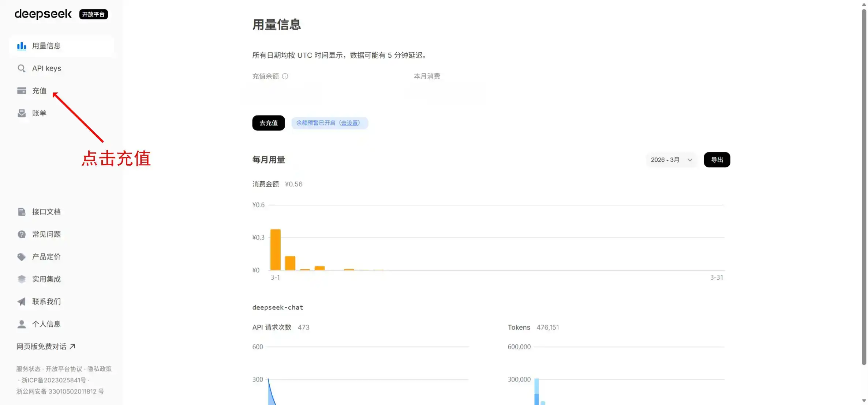The width and height of the screenshot is (868, 405).
Task: Open 实用集成 in the sidebar
Action: pyautogui.click(x=61, y=279)
